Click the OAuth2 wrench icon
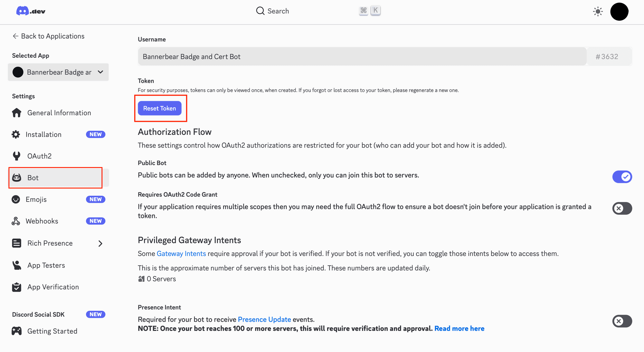This screenshot has width=644, height=352. point(16,156)
